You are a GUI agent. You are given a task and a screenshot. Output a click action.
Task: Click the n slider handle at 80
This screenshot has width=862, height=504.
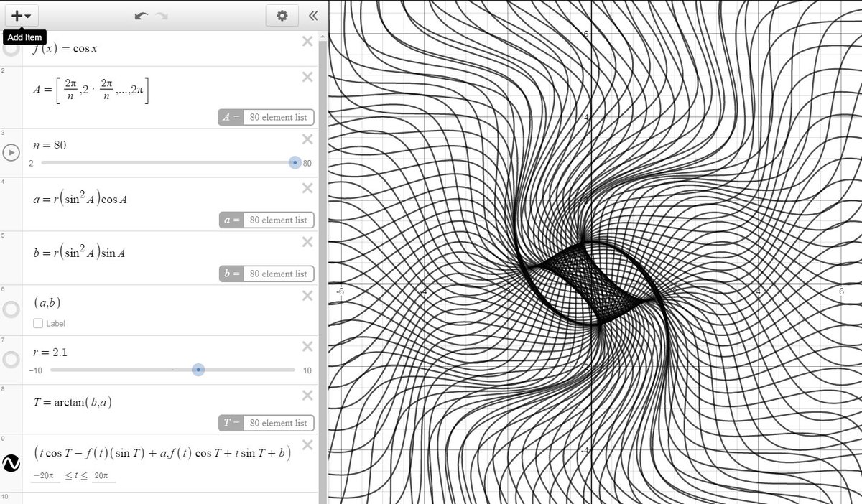click(295, 162)
